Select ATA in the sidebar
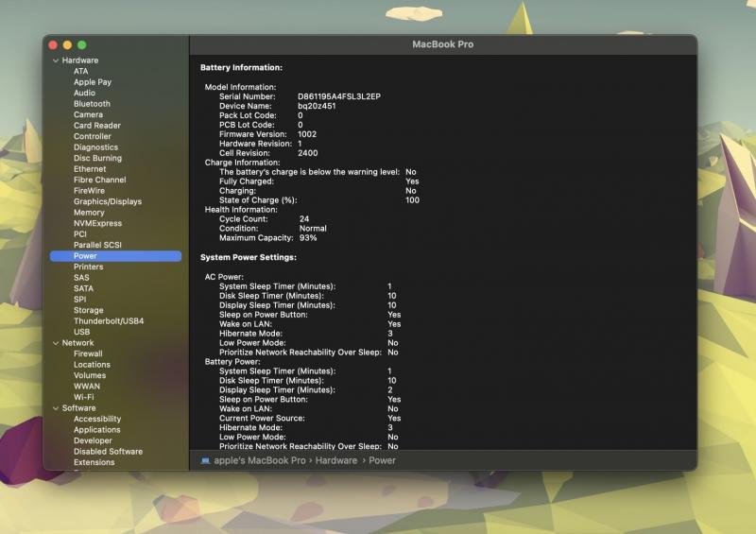 coord(81,72)
